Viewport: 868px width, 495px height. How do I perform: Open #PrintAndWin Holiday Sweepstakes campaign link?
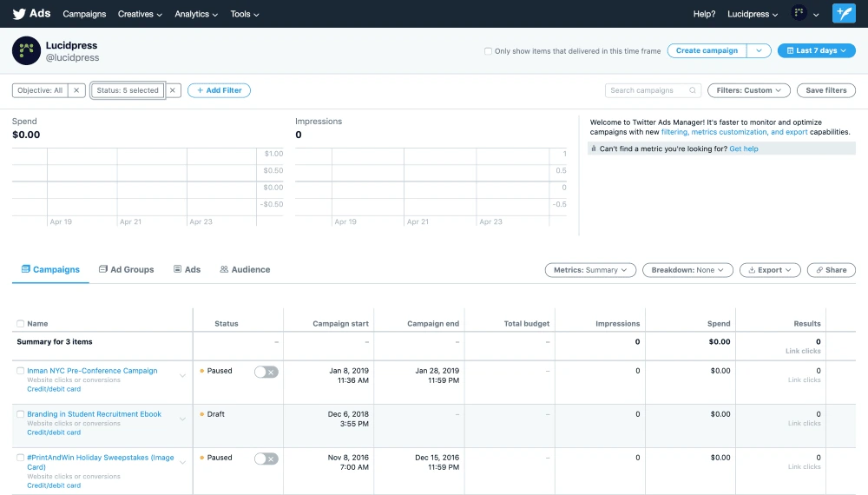100,462
